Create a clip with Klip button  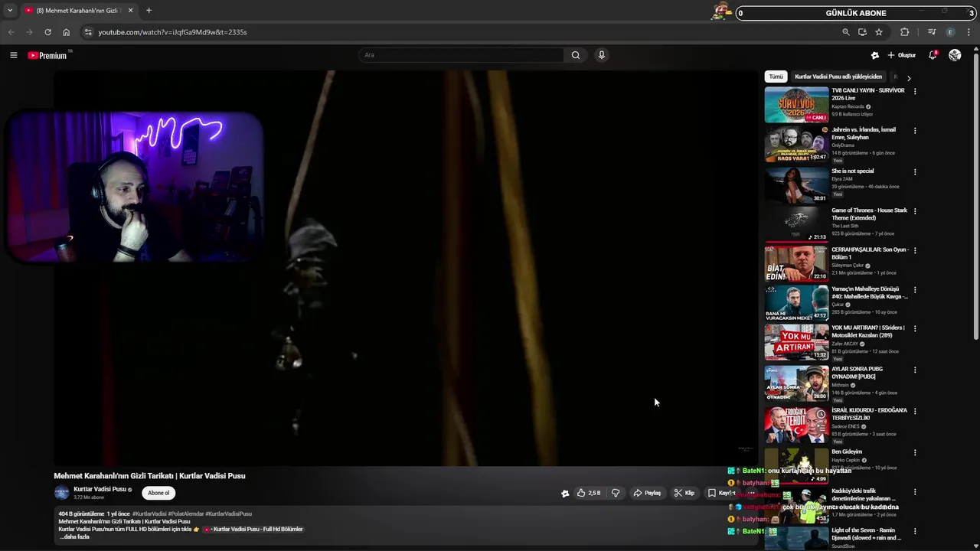click(684, 493)
